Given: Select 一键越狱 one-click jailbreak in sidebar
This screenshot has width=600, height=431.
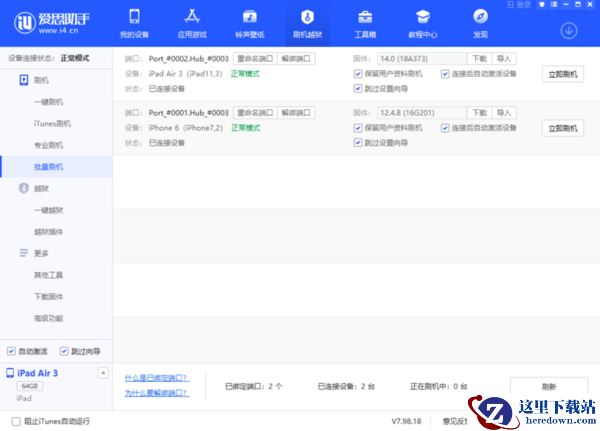Looking at the screenshot, I should (49, 210).
